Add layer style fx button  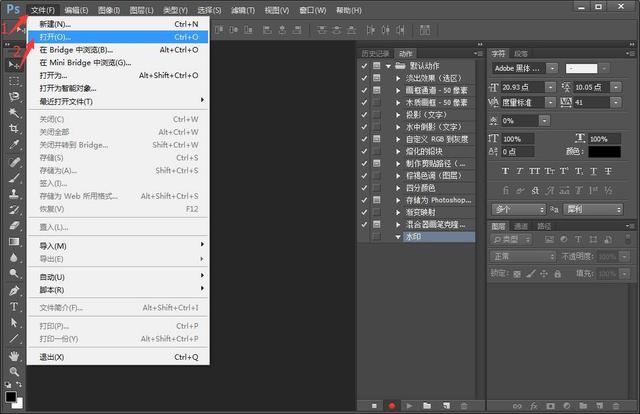pyautogui.click(x=534, y=406)
